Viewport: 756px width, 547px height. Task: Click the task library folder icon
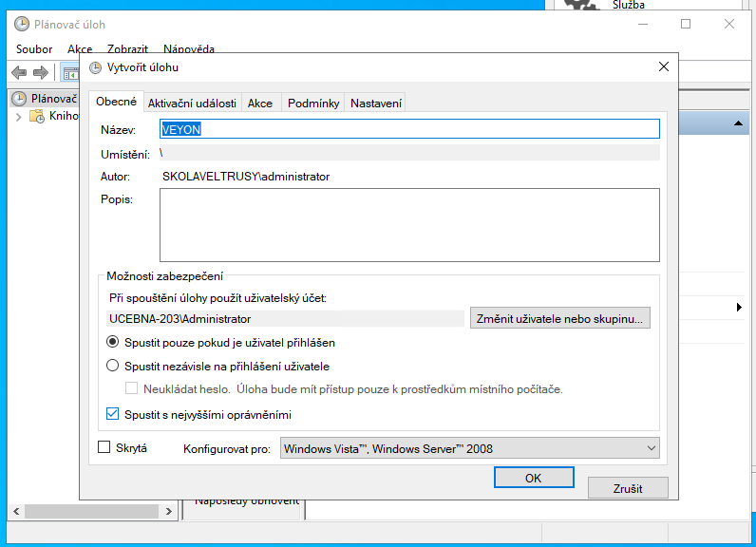coord(37,116)
